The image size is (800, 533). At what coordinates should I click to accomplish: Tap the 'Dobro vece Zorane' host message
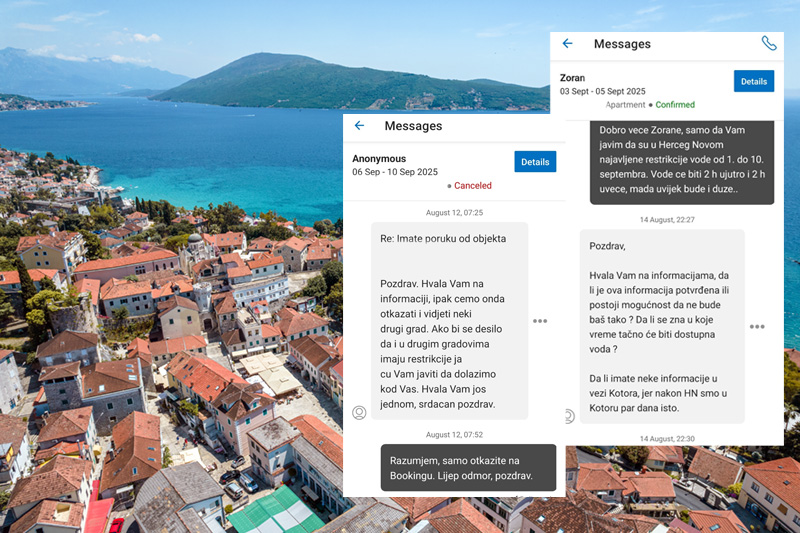pyautogui.click(x=681, y=162)
